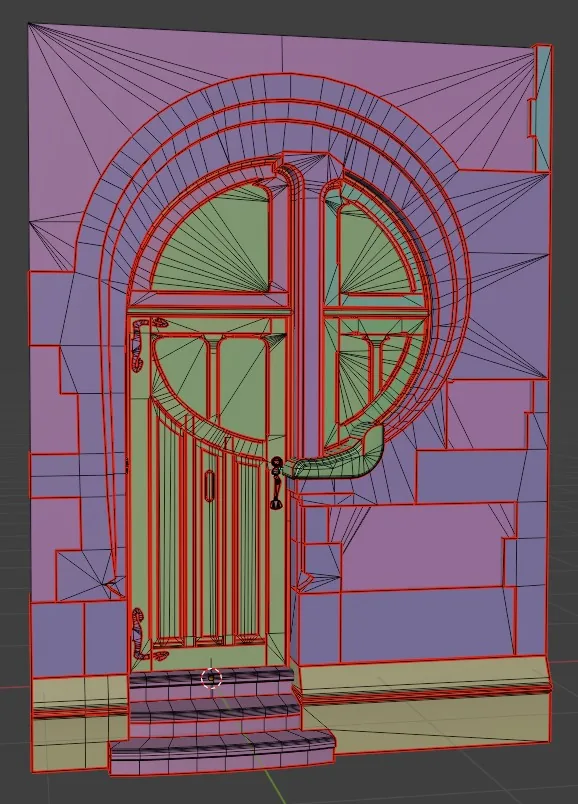Select the teal strip at the wall's top-right edge
This screenshot has width=578, height=804.
pyautogui.click(x=542, y=108)
